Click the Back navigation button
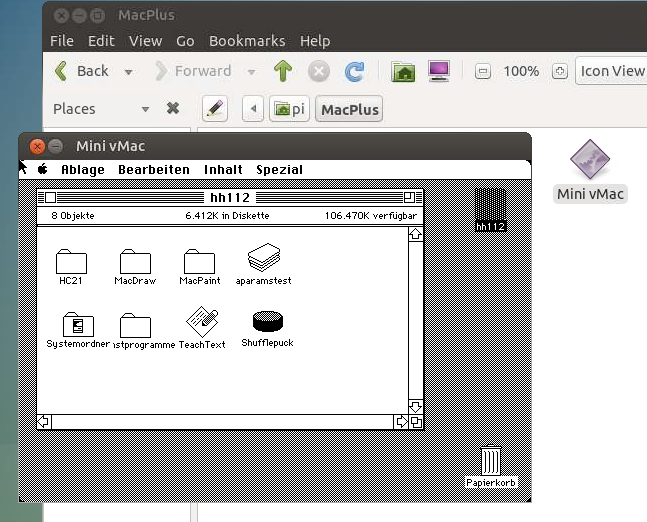The width and height of the screenshot is (647, 522). point(81,71)
